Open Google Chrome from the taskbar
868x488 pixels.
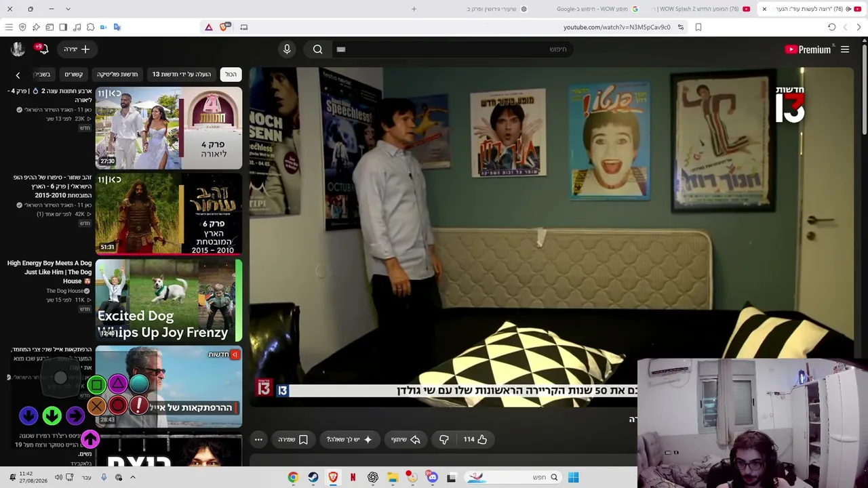click(293, 477)
